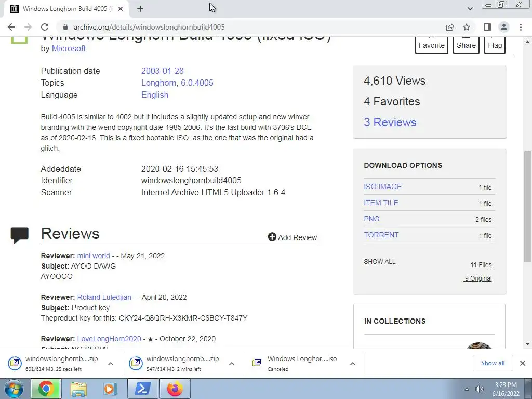Open Firefox from the taskbar

pyautogui.click(x=175, y=389)
